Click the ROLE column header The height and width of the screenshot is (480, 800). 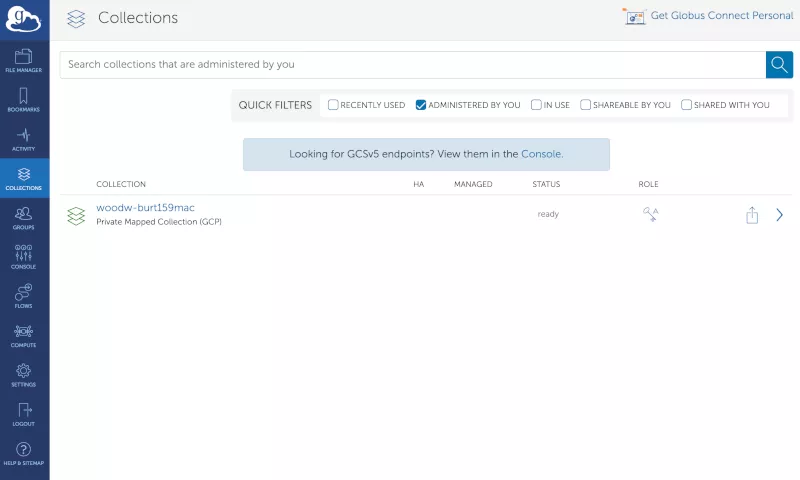[x=648, y=184]
